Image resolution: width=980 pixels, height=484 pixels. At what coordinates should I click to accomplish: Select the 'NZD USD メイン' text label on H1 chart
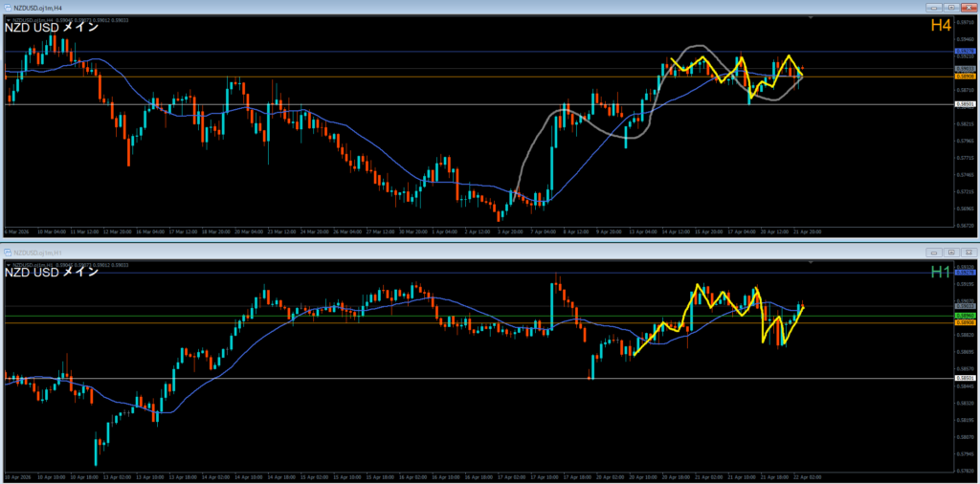pos(52,273)
